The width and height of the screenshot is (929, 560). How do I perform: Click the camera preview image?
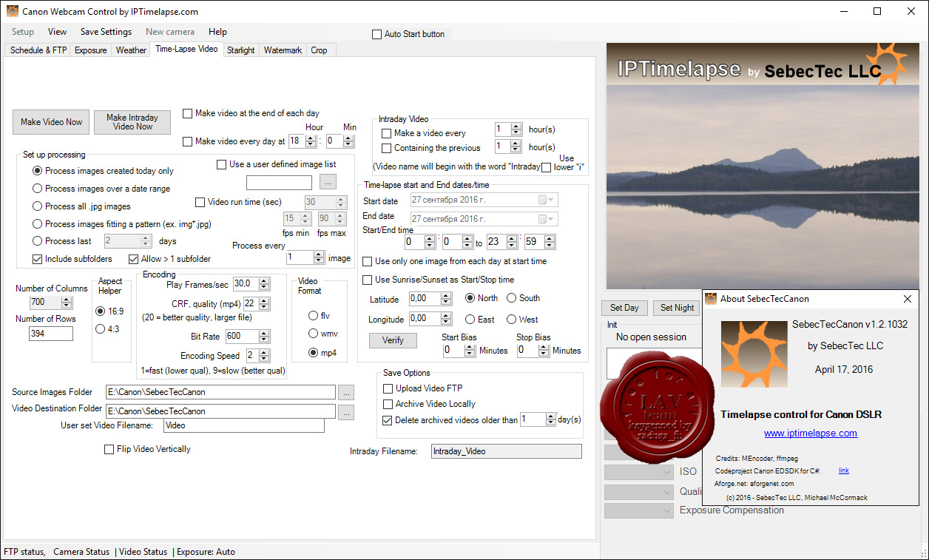[762, 166]
